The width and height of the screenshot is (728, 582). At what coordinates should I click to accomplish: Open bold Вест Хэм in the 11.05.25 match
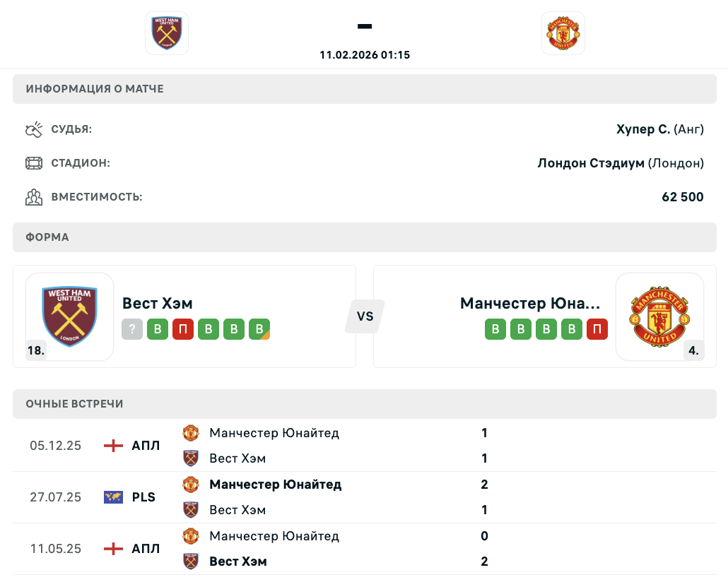click(237, 562)
